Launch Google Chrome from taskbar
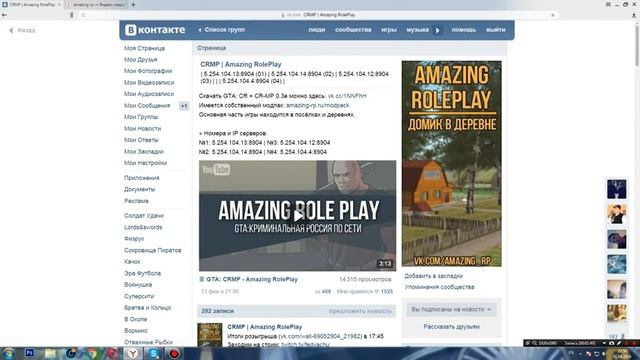The height and width of the screenshot is (360, 640). pos(91,353)
